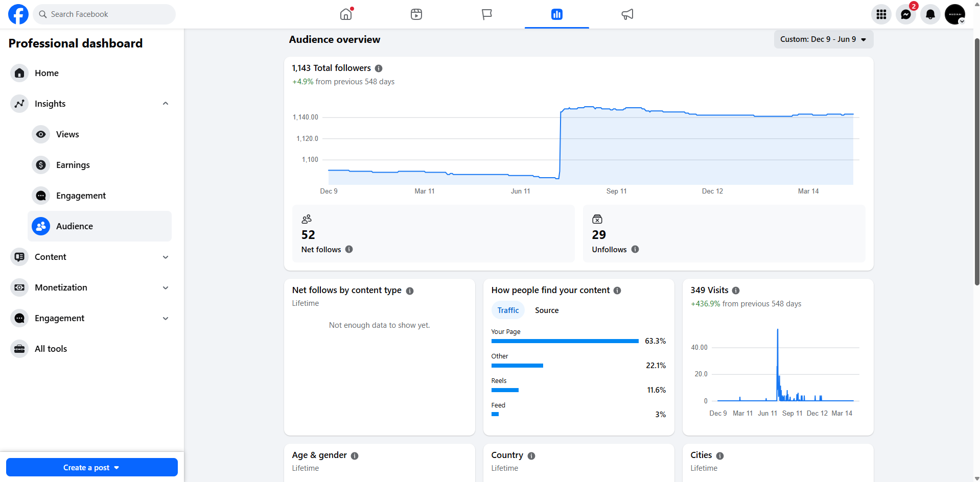Image resolution: width=980 pixels, height=482 pixels.
Task: Click the Your Page traffic bar
Action: click(x=565, y=341)
